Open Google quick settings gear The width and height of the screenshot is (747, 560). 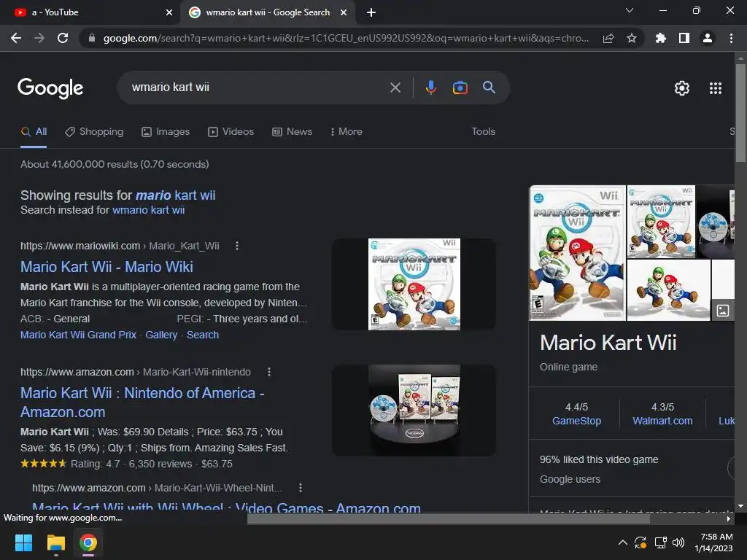682,88
